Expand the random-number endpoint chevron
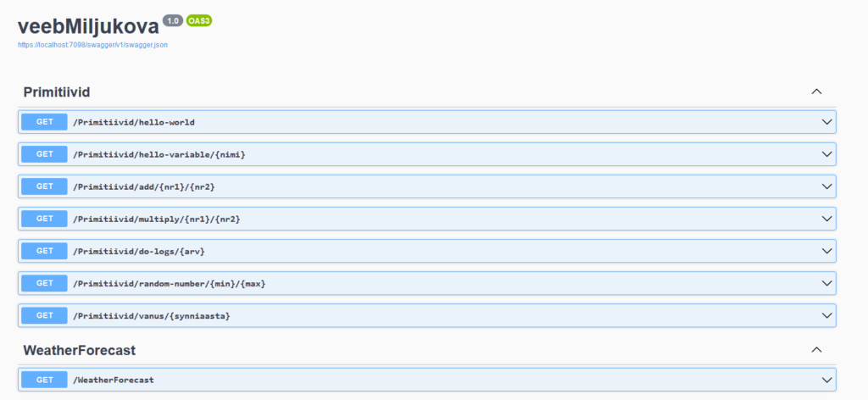The width and height of the screenshot is (868, 400). pyautogui.click(x=827, y=283)
